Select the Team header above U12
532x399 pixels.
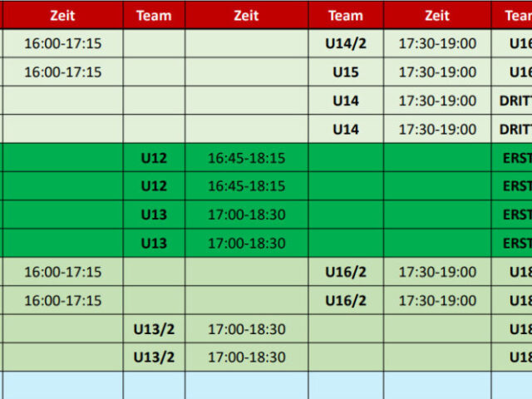tap(154, 15)
